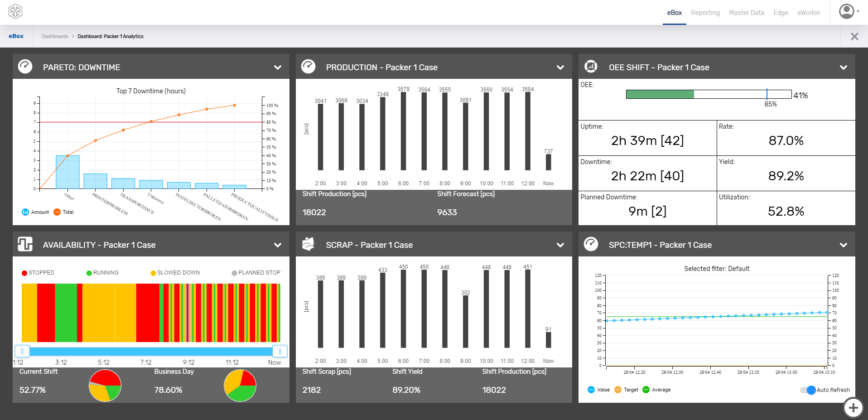868x420 pixels.
Task: Click the Scrap panel icon
Action: (309, 245)
